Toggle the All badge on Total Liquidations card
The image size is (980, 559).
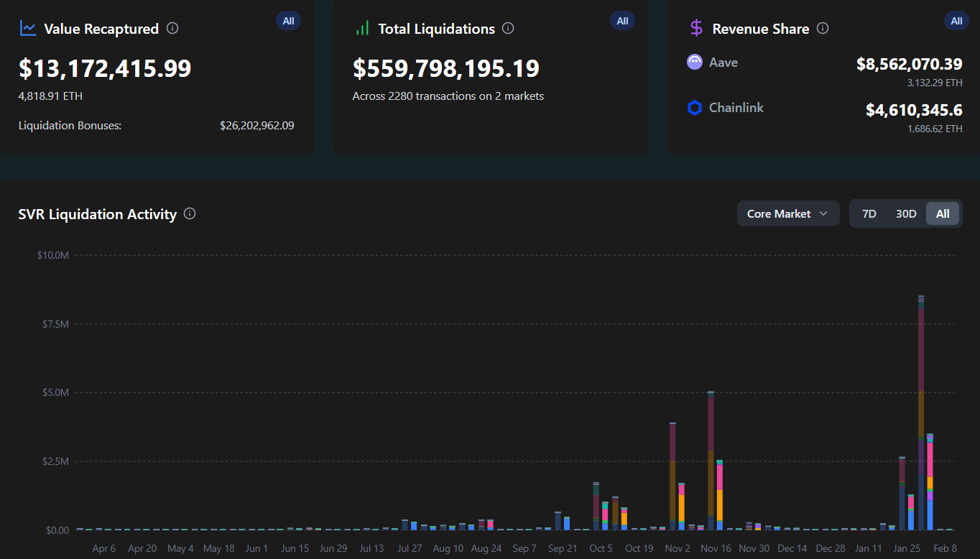coord(622,21)
